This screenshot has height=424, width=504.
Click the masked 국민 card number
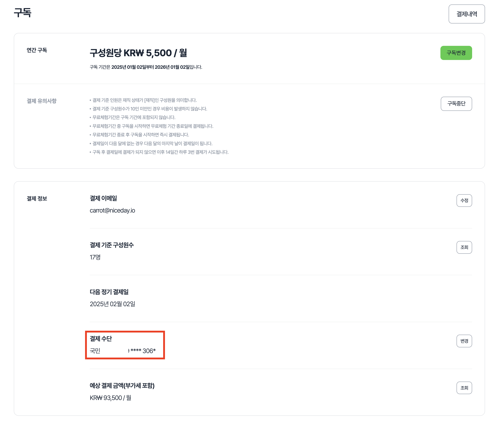[123, 351]
